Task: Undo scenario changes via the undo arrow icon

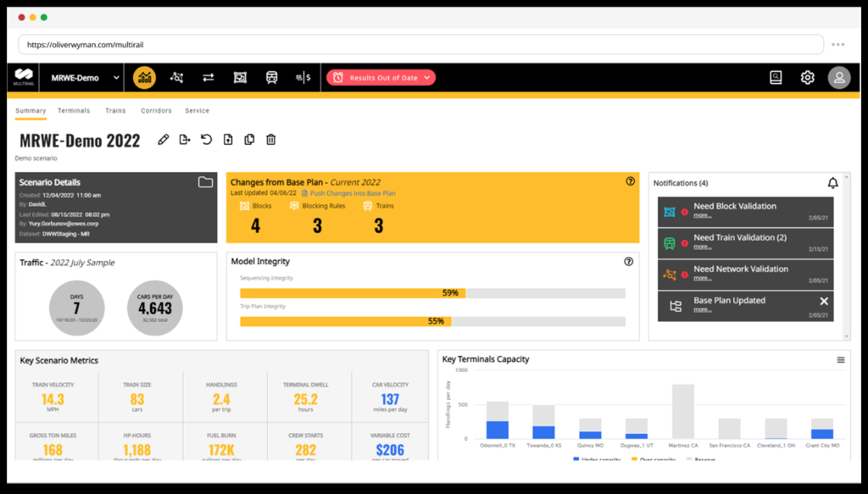Action: pos(206,139)
